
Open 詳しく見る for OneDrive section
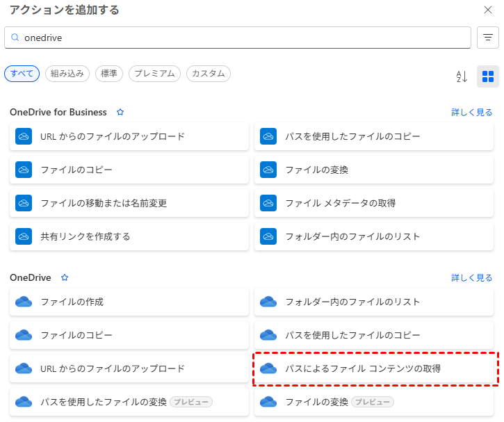471,277
